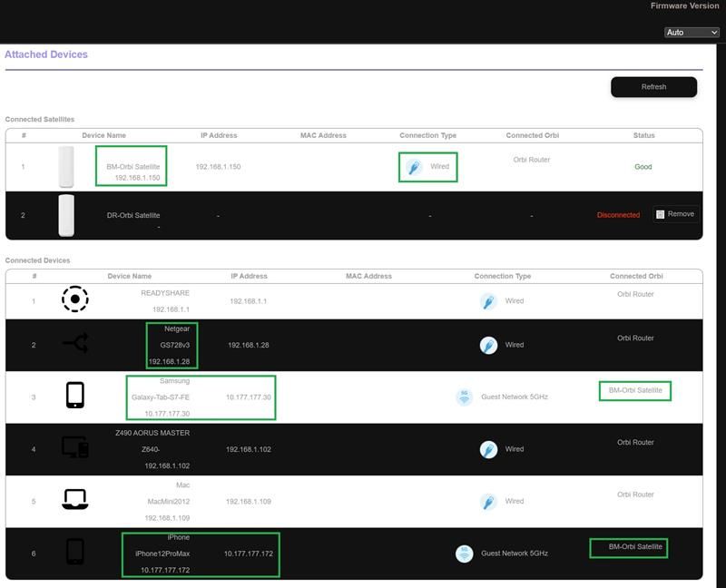This screenshot has width=726, height=588.
Task: Click the Status header in satellites table
Action: point(643,135)
